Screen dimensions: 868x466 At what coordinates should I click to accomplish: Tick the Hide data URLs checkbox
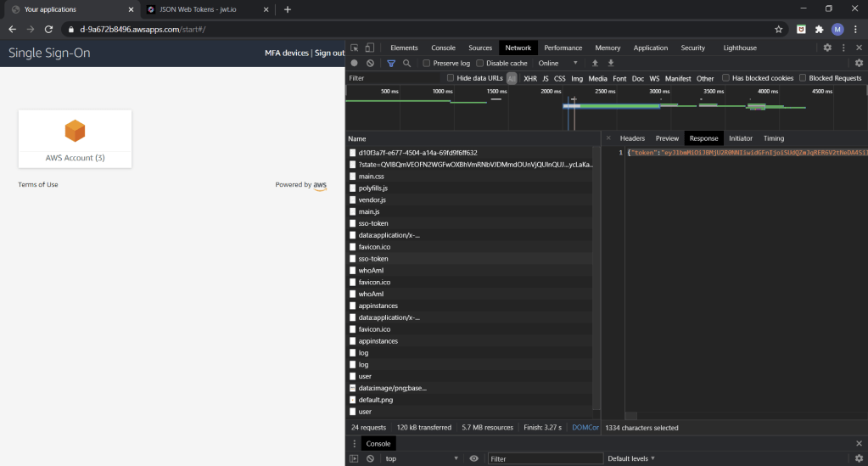(451, 78)
